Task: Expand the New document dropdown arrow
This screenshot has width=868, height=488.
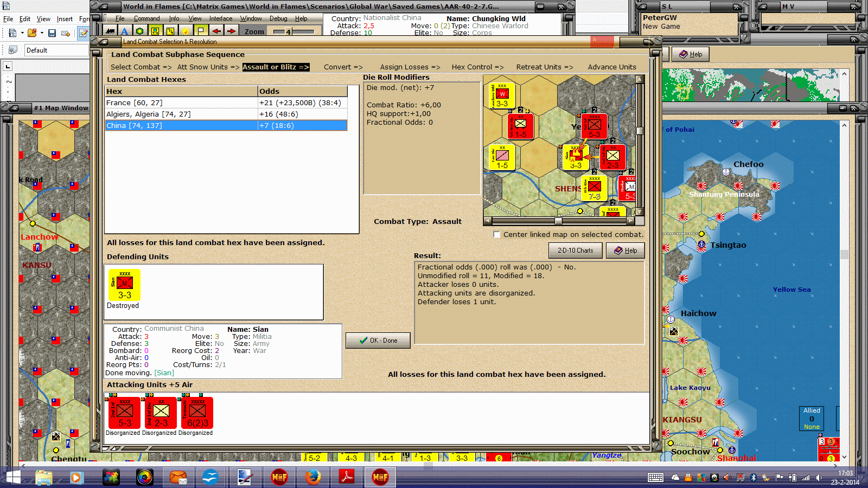Action: click(x=22, y=33)
